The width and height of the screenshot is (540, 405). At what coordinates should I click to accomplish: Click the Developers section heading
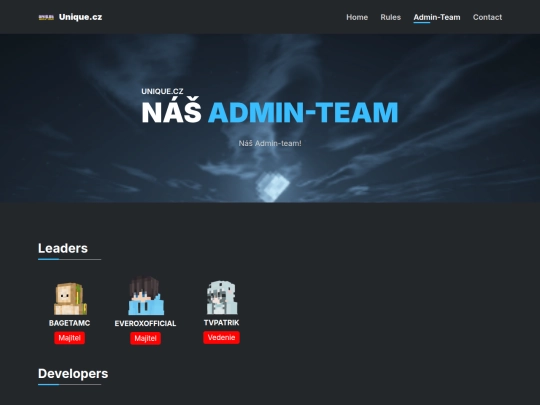(x=73, y=374)
